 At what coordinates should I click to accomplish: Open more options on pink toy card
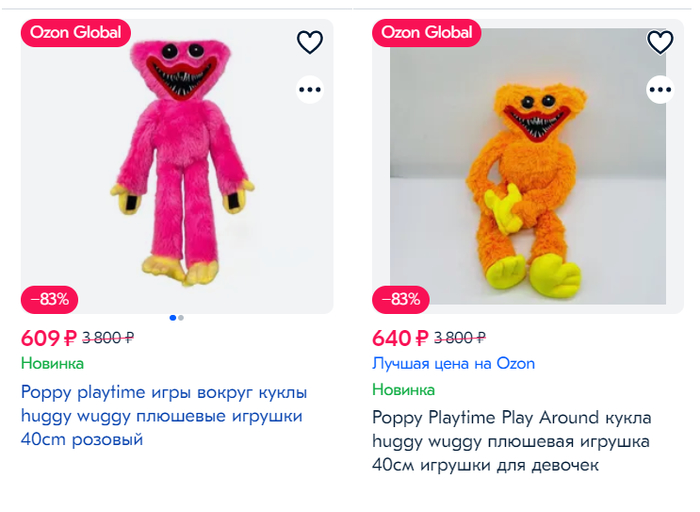pyautogui.click(x=309, y=89)
